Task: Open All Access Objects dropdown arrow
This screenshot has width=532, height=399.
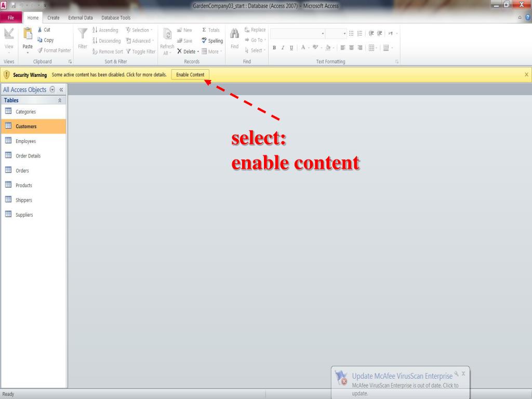Action: pos(52,89)
